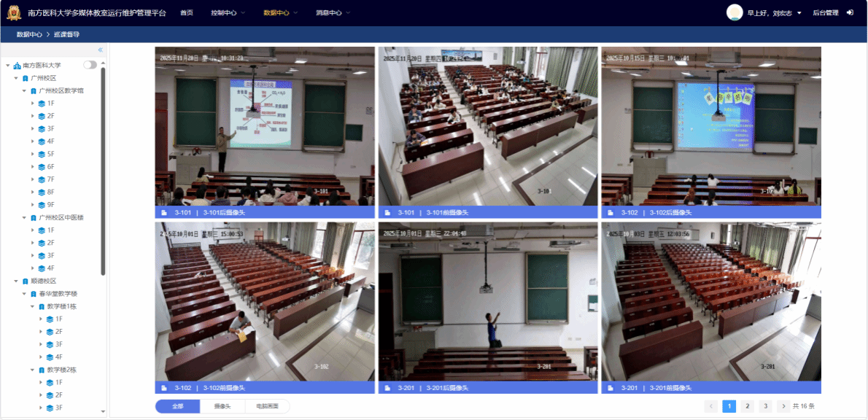Click the file icon on the 3-101后摄像头 caption
This screenshot has height=420, width=868.
click(164, 213)
